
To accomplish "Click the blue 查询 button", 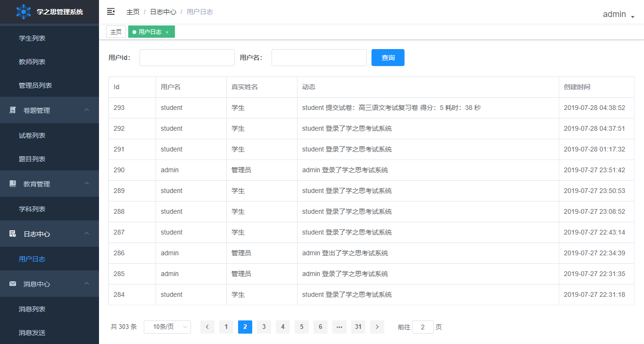I will 388,58.
